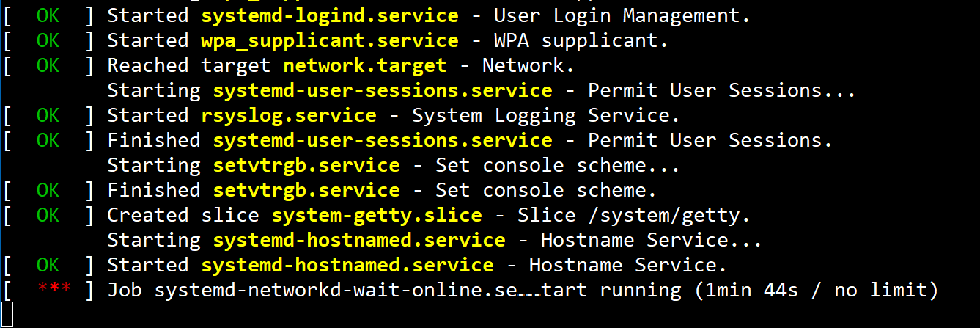The height and width of the screenshot is (328, 980).
Task: Click setvtrgb.service on the Starting line
Action: (x=306, y=165)
